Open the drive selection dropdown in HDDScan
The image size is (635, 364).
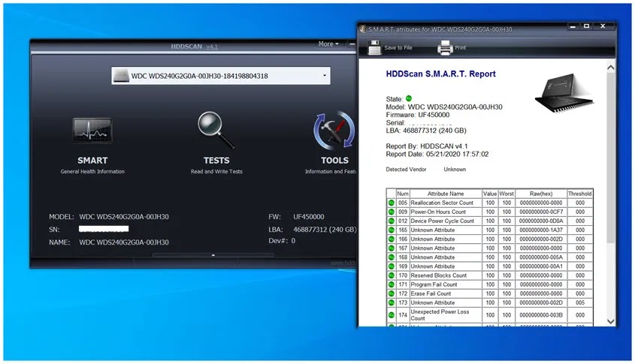click(x=325, y=76)
